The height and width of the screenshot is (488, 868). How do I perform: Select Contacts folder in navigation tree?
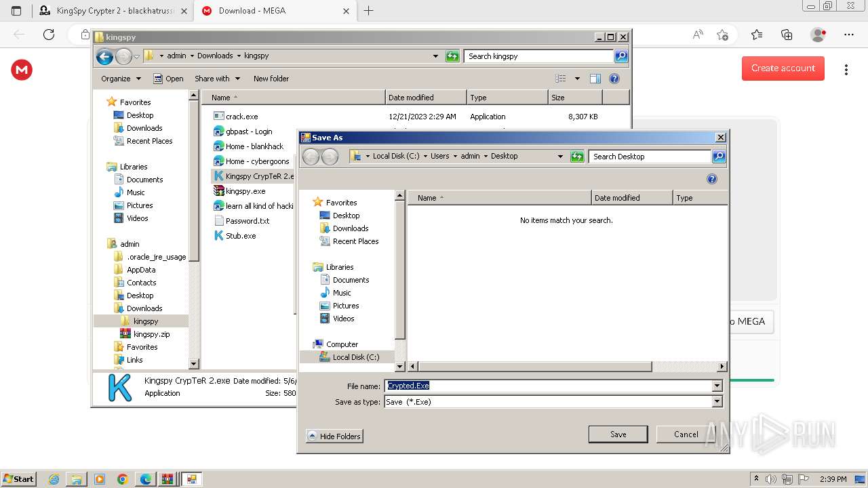135,283
